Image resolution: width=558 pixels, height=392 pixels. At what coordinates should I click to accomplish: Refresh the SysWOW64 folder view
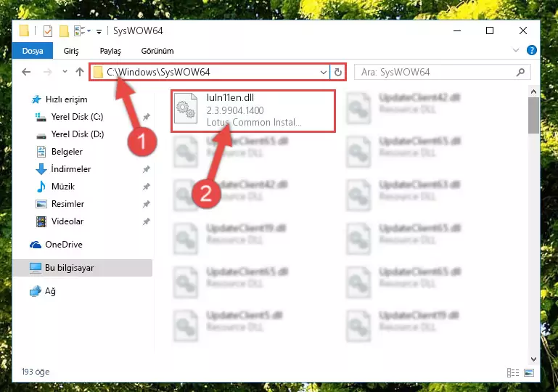pyautogui.click(x=337, y=73)
